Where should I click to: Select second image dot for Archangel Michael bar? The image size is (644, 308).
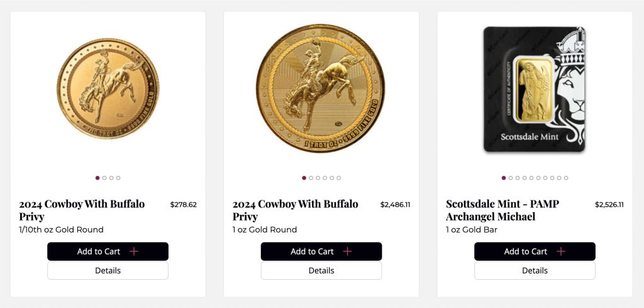click(511, 178)
